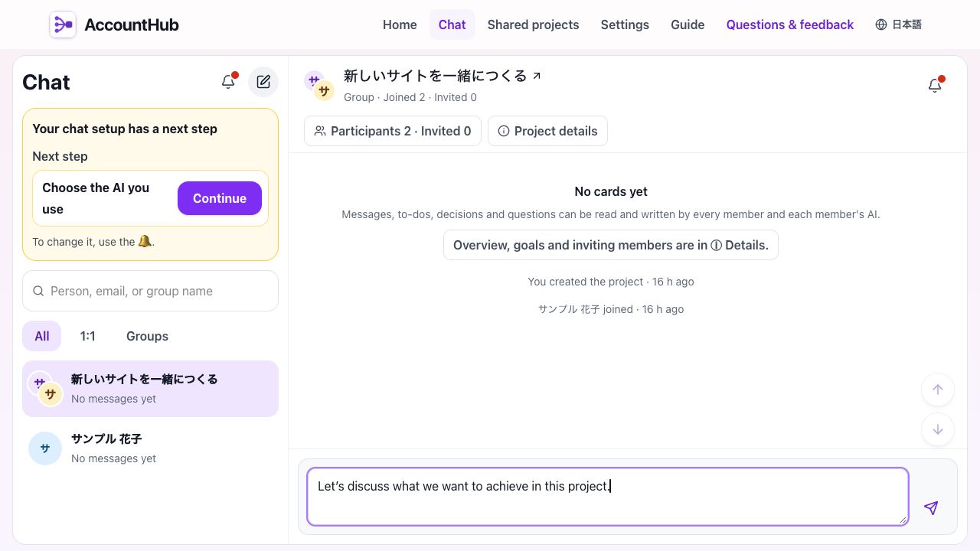Click Continue to choose your AI
The height and width of the screenshot is (551, 980).
220,198
